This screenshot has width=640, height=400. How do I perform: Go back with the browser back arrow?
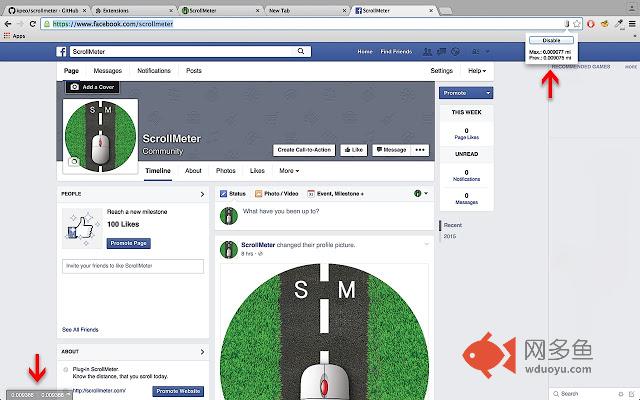coord(8,24)
